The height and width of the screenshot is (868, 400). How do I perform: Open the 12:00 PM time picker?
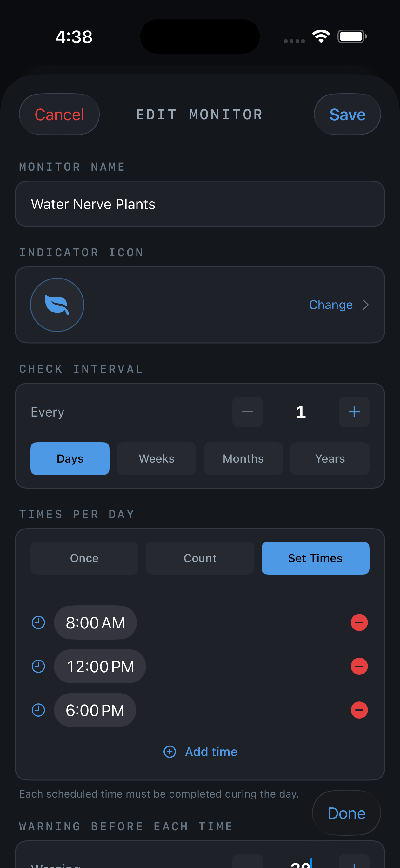pos(100,666)
